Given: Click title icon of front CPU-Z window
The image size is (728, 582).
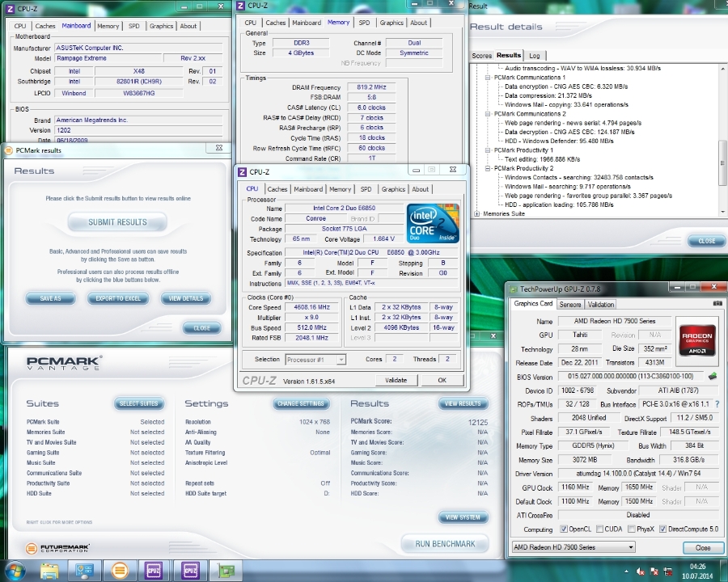Looking at the screenshot, I should point(242,172).
